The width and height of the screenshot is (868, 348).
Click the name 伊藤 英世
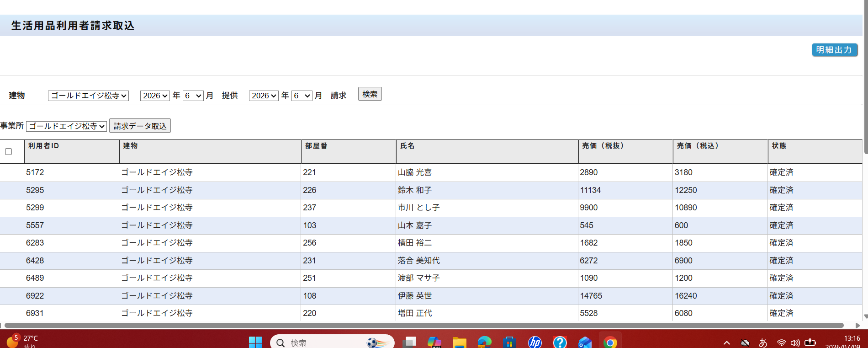tap(415, 296)
